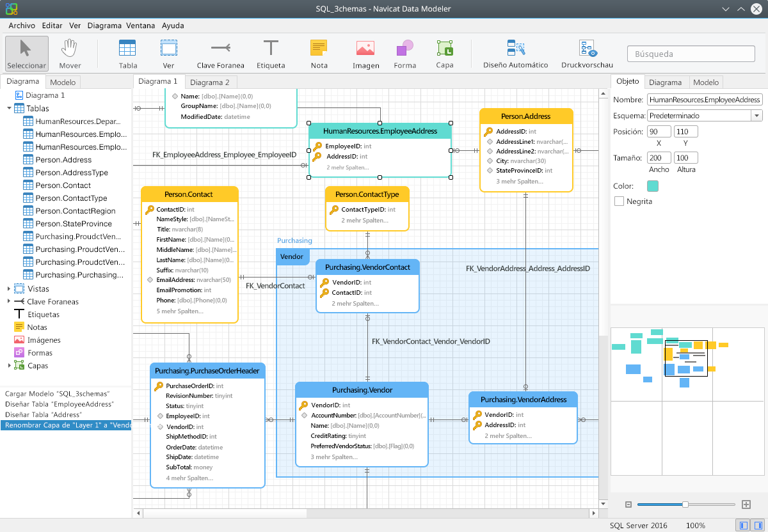Switch to the Diagrama 2 tab

(211, 81)
